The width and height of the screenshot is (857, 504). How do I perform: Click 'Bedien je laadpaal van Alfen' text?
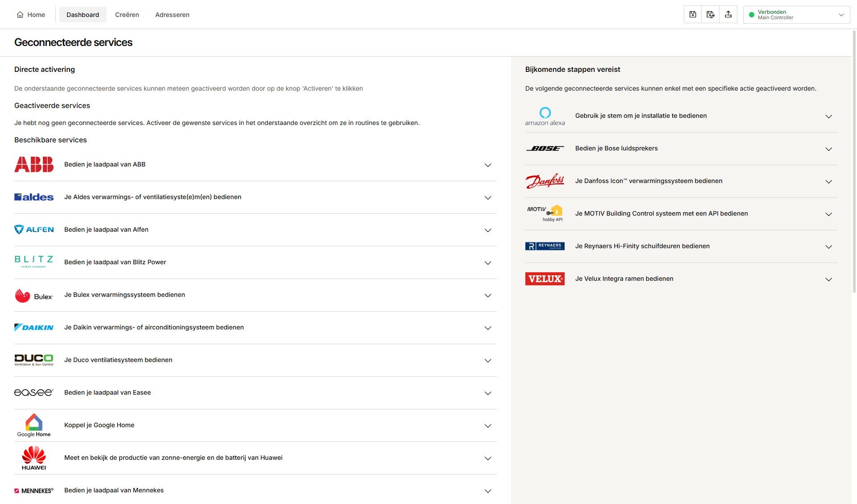click(106, 229)
